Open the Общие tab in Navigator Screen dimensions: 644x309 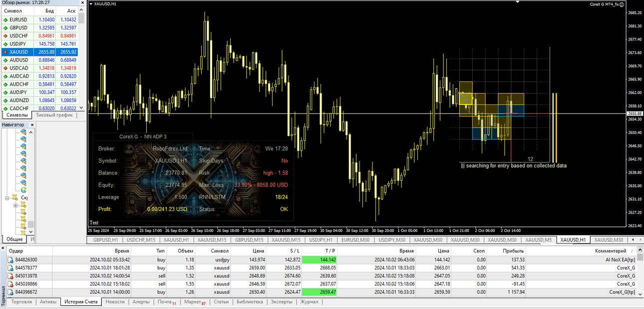point(14,239)
